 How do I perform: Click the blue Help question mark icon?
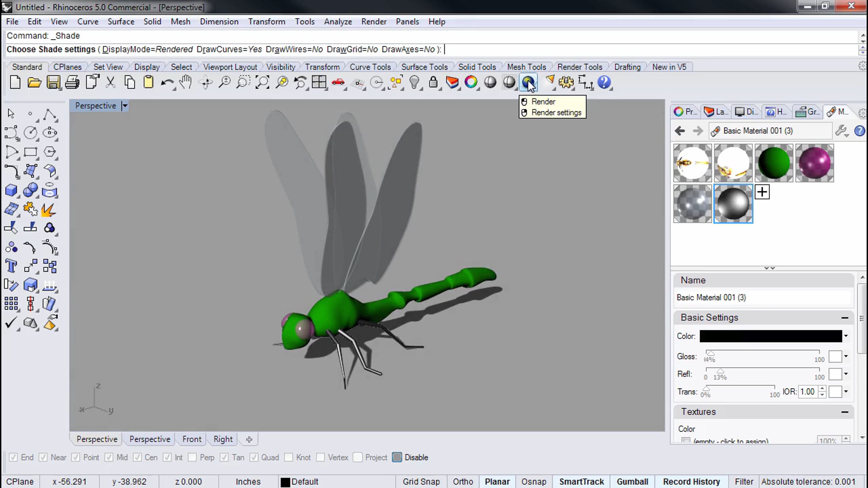coord(604,82)
